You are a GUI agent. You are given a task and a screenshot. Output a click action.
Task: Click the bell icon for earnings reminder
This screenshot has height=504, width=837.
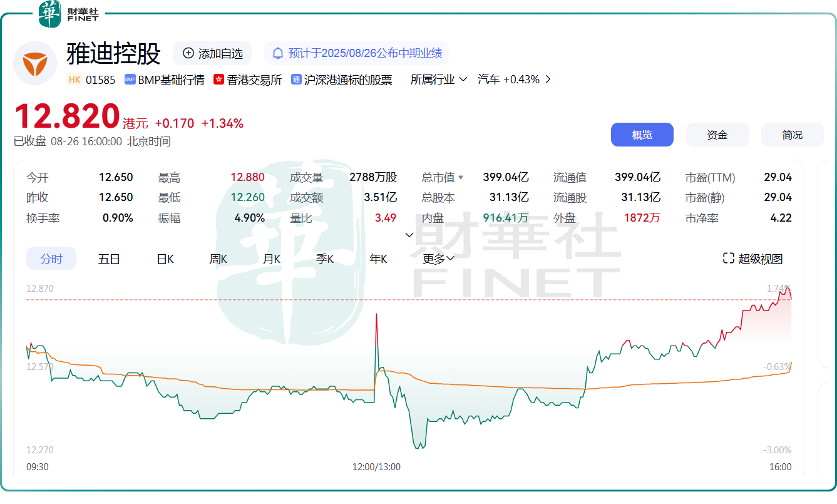(278, 53)
